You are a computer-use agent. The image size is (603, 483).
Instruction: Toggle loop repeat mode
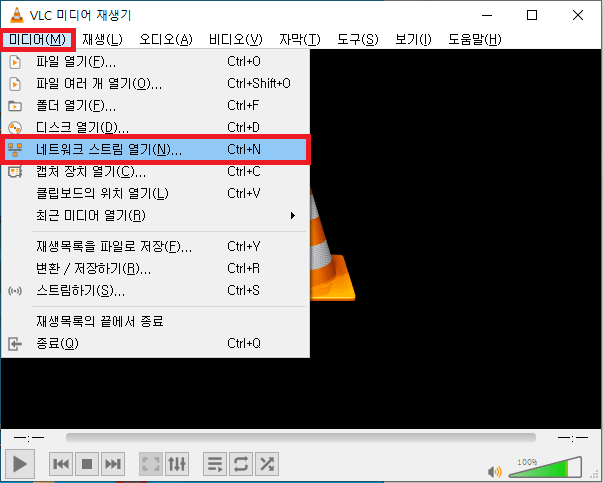tap(241, 464)
